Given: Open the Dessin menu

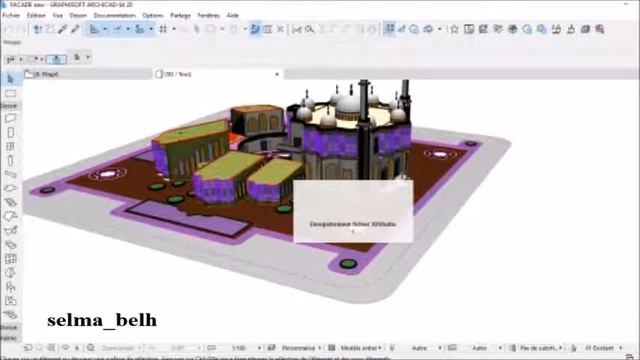Looking at the screenshot, I should coord(78,16).
